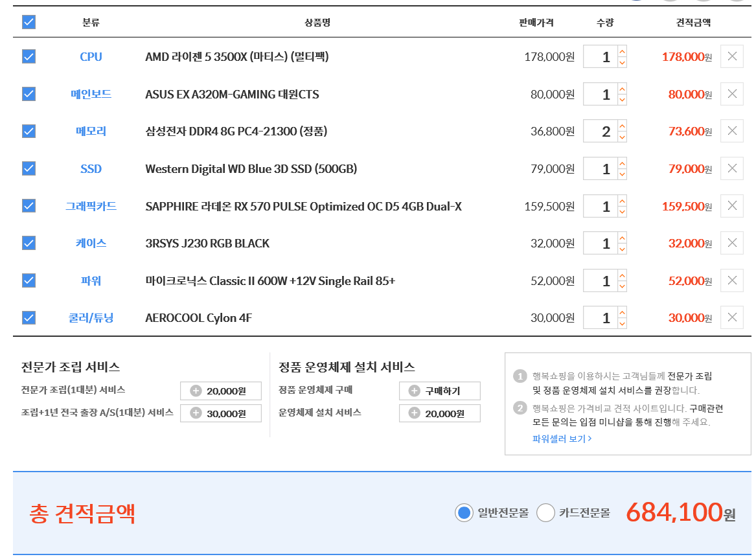Select the 카드전문몰 radio button
Image resolution: width=756 pixels, height=559 pixels.
click(x=546, y=513)
